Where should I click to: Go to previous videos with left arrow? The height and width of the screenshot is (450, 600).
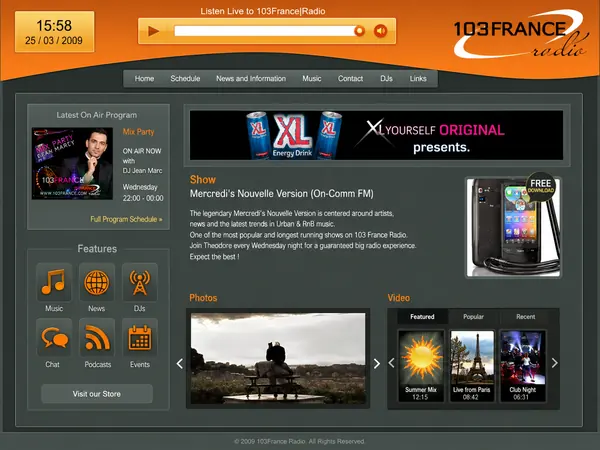[391, 363]
